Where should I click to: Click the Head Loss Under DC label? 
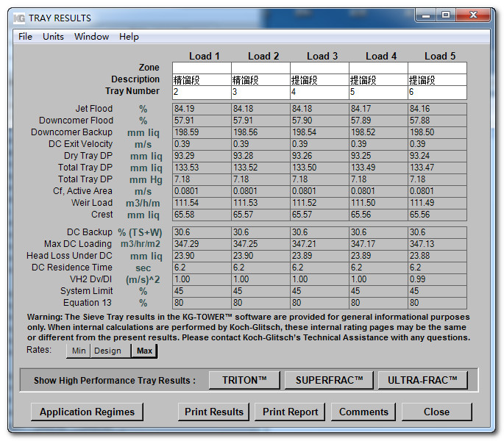tap(69, 256)
